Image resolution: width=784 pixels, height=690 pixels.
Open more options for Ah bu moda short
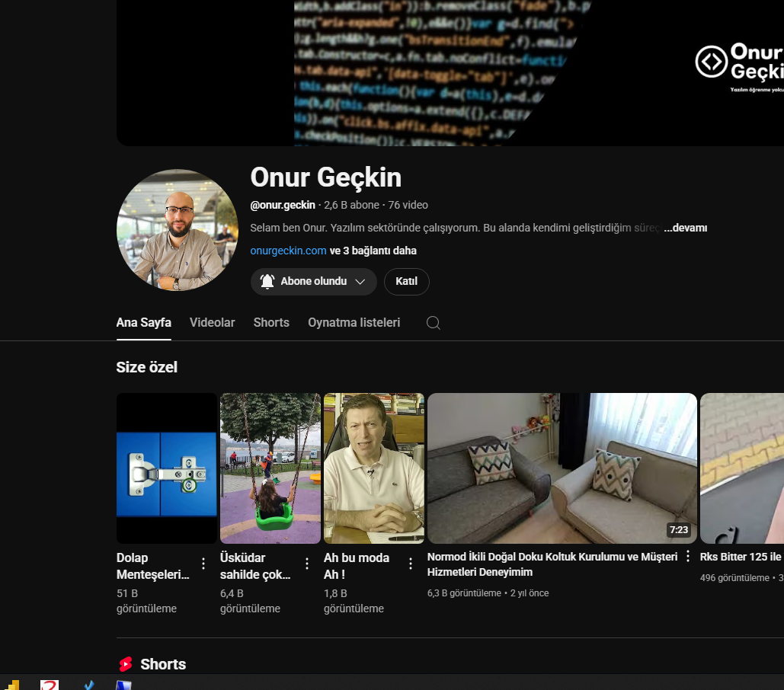(410, 564)
